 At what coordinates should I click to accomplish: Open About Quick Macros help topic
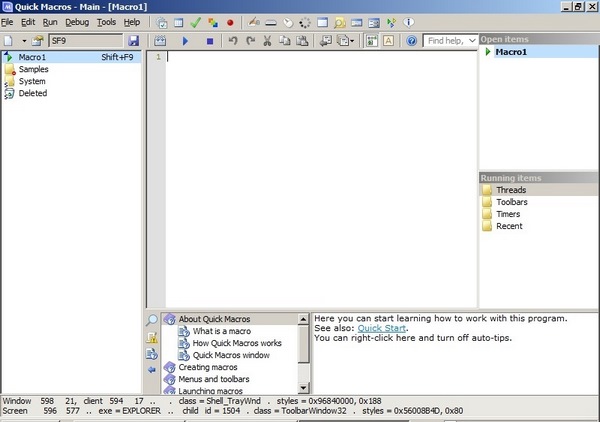click(214, 319)
